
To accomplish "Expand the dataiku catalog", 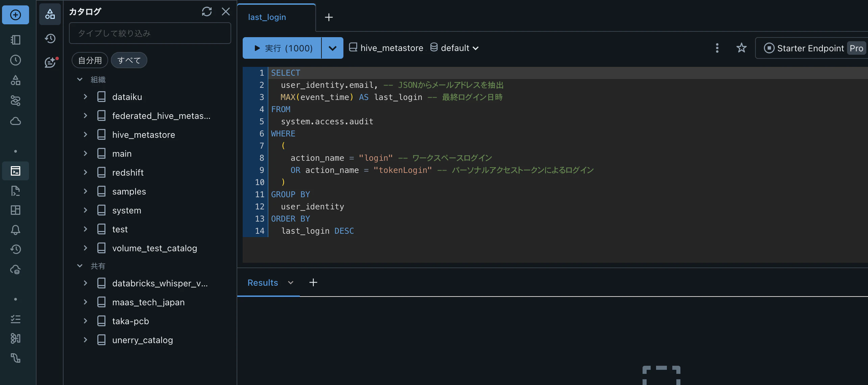I will [x=85, y=97].
